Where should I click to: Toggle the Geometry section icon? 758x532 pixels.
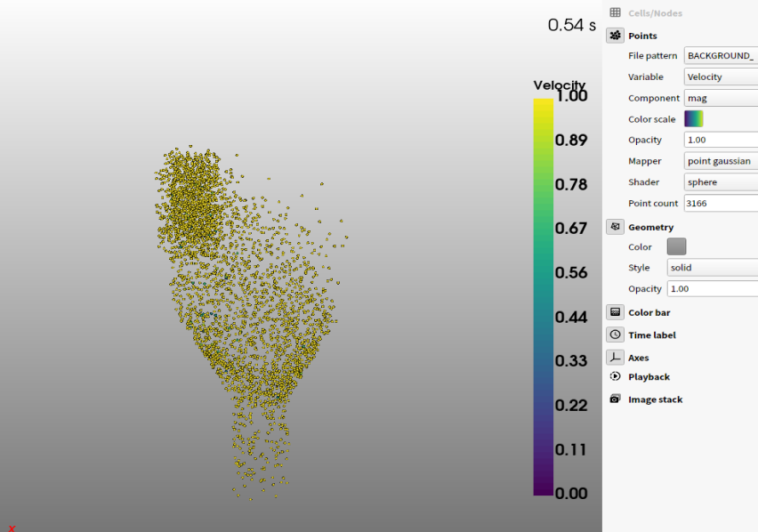(615, 227)
